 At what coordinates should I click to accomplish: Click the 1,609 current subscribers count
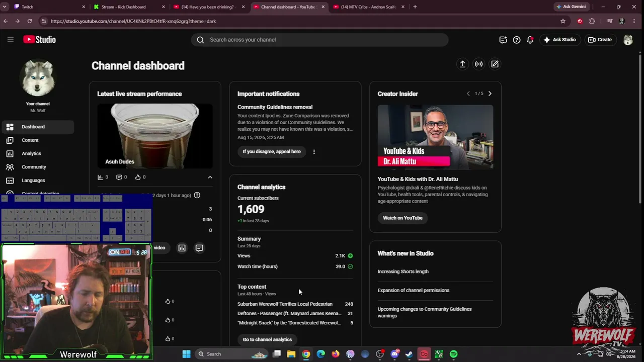tap(251, 209)
